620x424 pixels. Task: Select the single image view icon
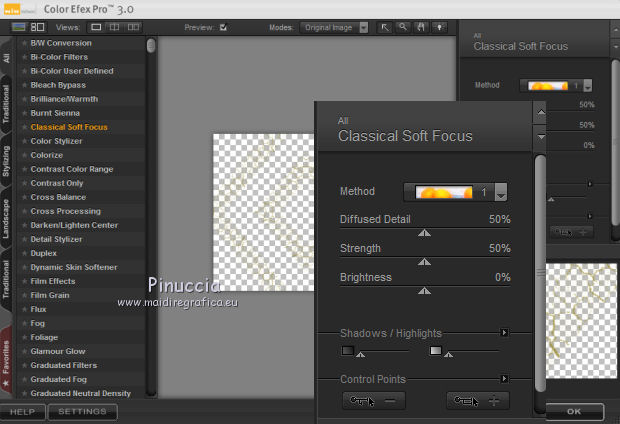[x=98, y=27]
